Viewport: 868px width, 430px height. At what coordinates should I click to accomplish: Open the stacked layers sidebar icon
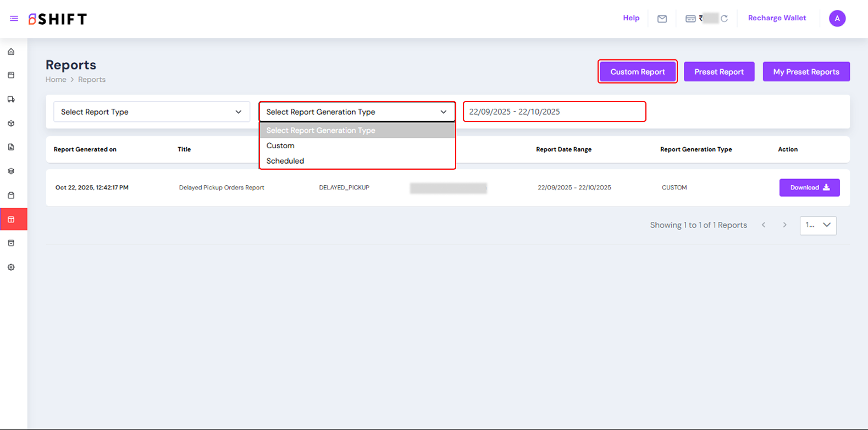point(11,171)
